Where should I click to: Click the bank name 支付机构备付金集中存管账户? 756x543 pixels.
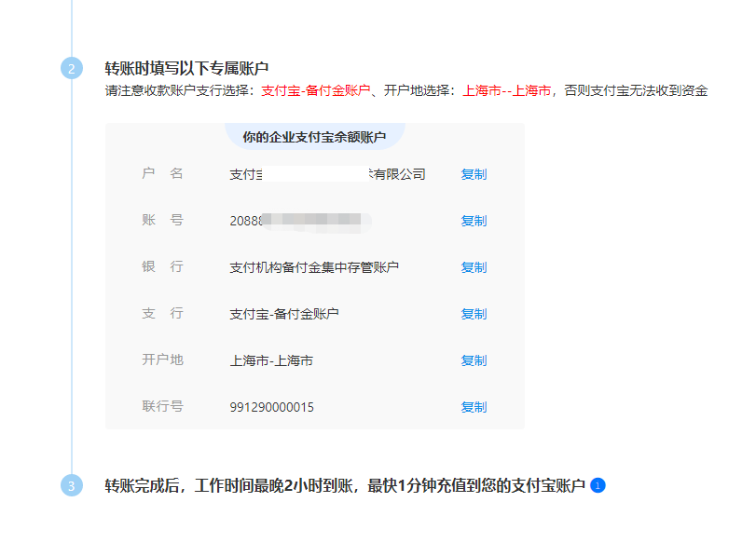point(314,267)
